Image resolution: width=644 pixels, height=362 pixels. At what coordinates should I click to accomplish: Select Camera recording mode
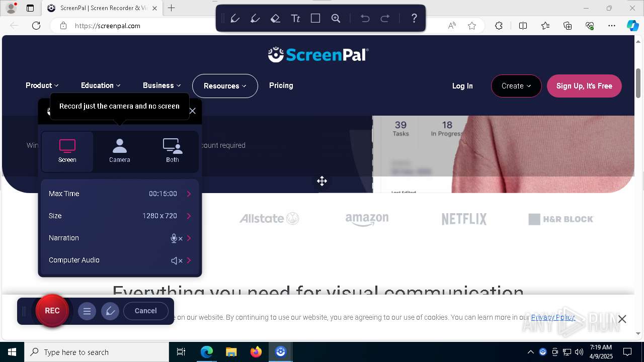tap(120, 151)
